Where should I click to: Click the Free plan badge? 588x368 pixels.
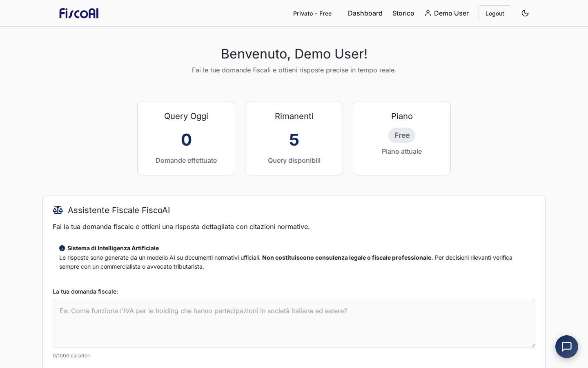pyautogui.click(x=402, y=135)
